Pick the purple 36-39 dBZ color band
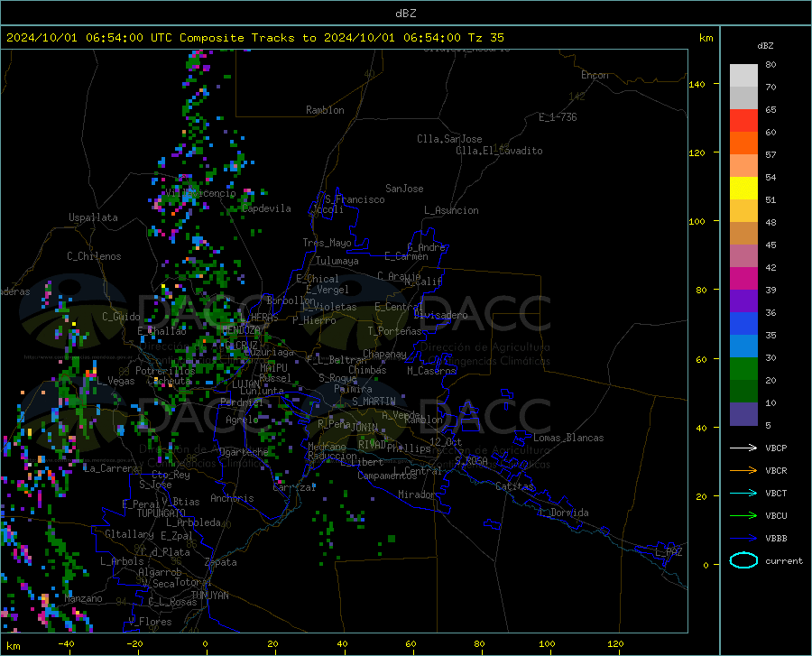 (743, 301)
